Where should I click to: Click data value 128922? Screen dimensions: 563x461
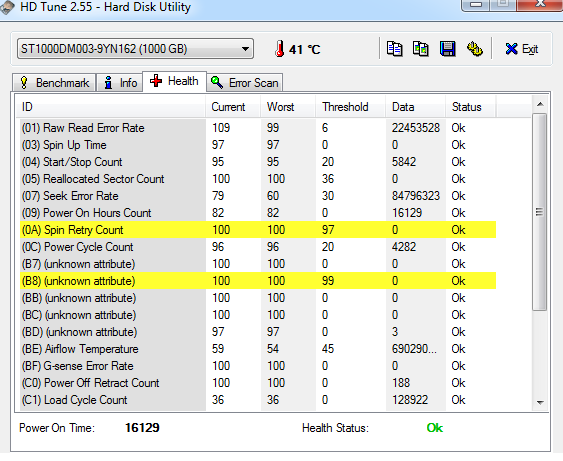click(410, 400)
